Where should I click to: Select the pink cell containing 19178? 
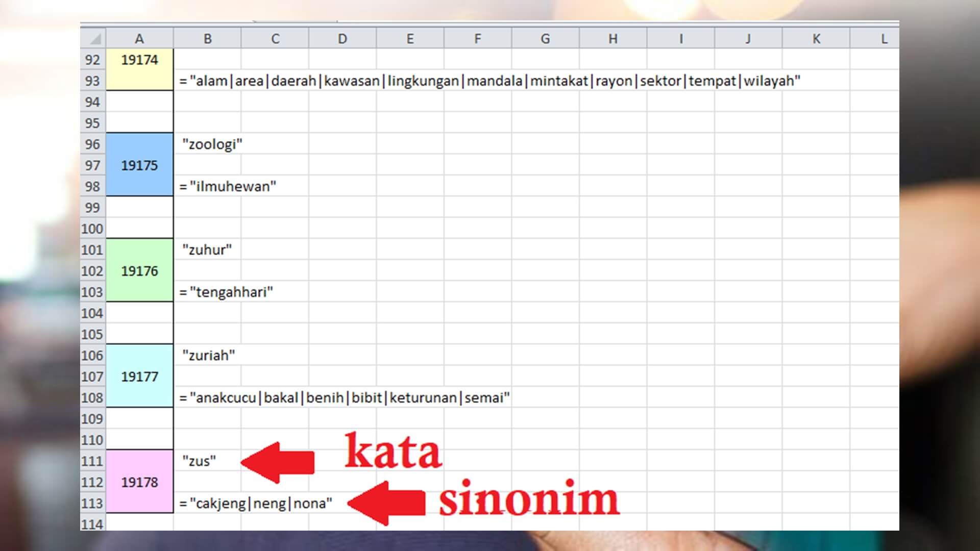tap(139, 482)
